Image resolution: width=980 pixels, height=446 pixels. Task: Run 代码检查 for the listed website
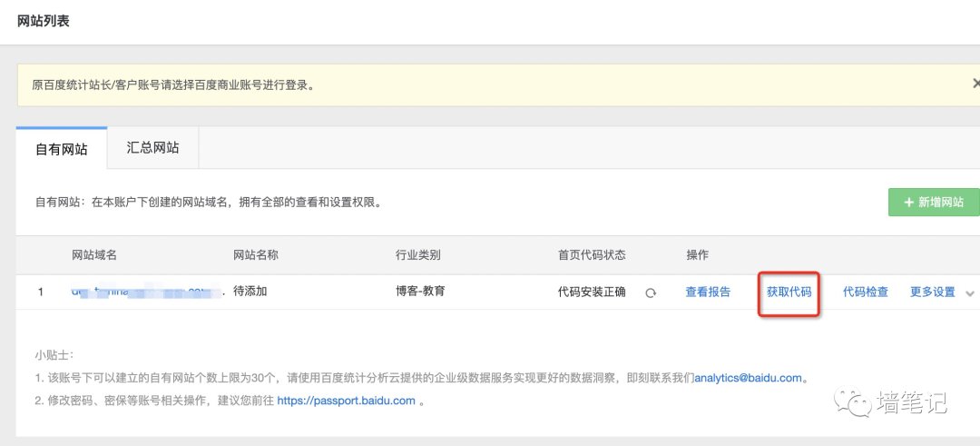865,292
